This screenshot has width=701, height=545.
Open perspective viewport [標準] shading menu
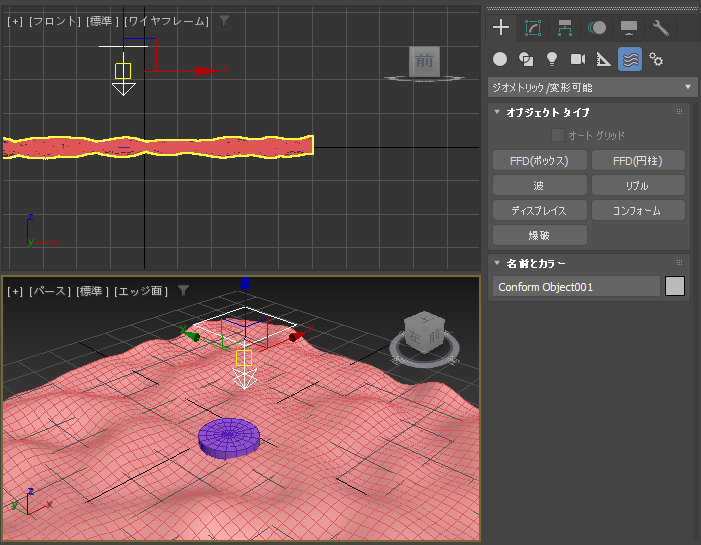[x=92, y=291]
